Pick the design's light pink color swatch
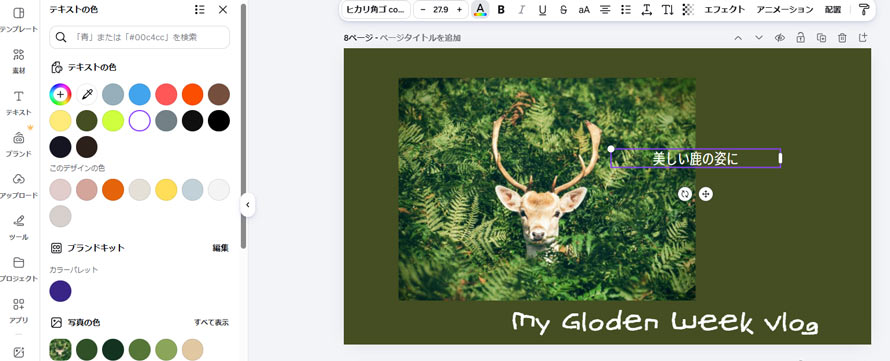This screenshot has width=890, height=361. tap(60, 190)
